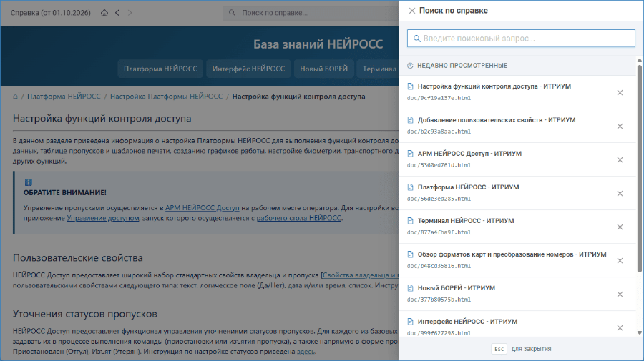This screenshot has width=644, height=361.
Task: Navigate back with the left chevron
Action: point(117,13)
